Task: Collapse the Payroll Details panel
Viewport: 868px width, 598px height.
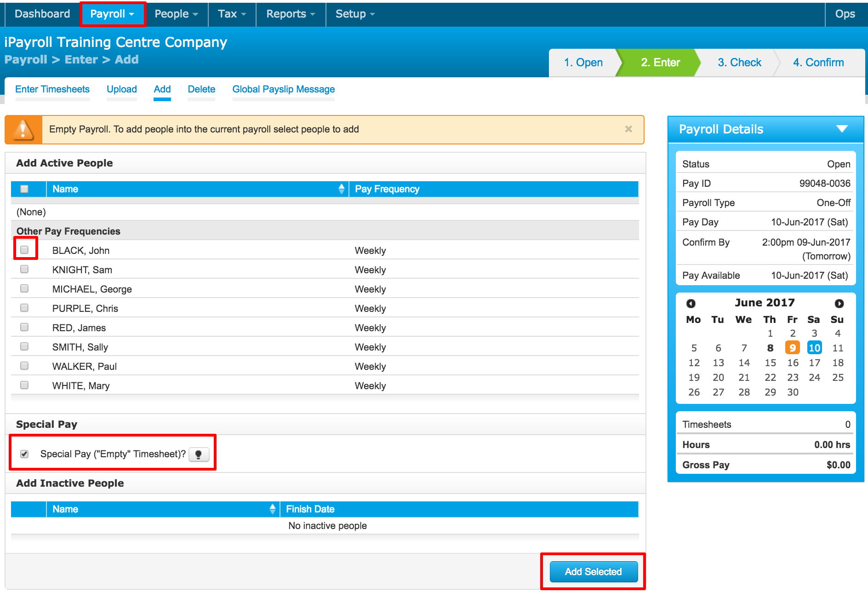Action: click(842, 129)
